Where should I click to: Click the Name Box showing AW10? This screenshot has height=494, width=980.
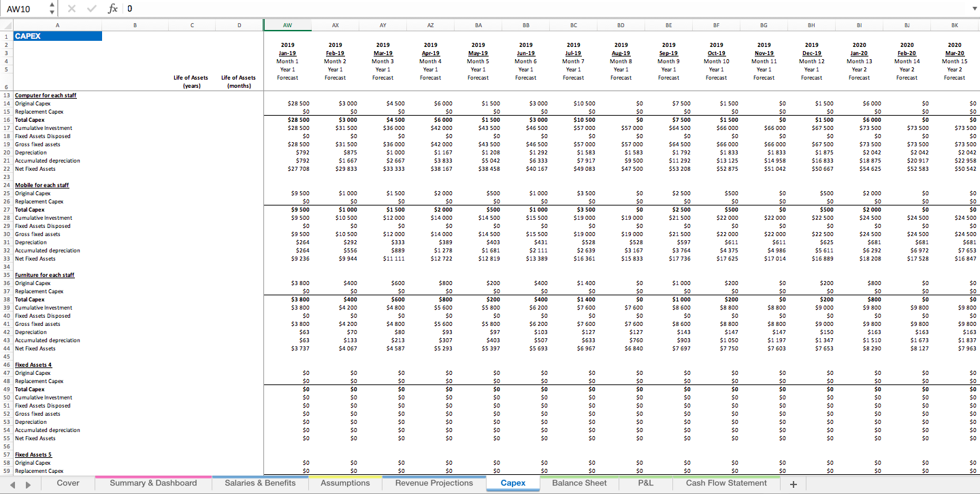[24, 9]
